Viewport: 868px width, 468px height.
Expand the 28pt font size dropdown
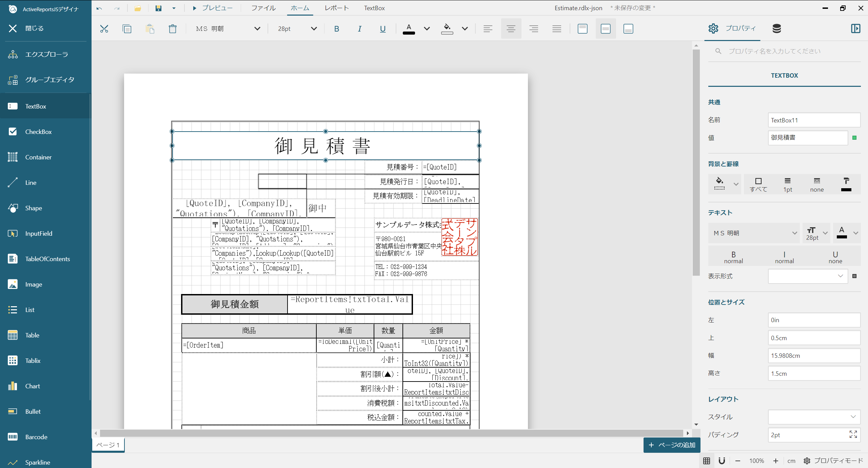tap(297, 29)
